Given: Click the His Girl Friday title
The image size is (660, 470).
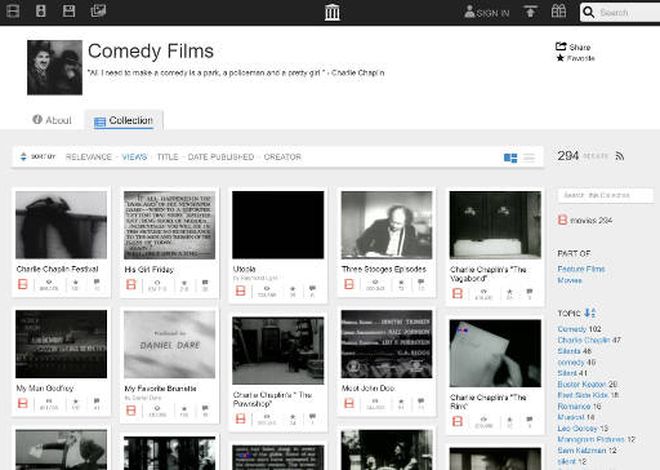Looking at the screenshot, I should pyautogui.click(x=149, y=269).
